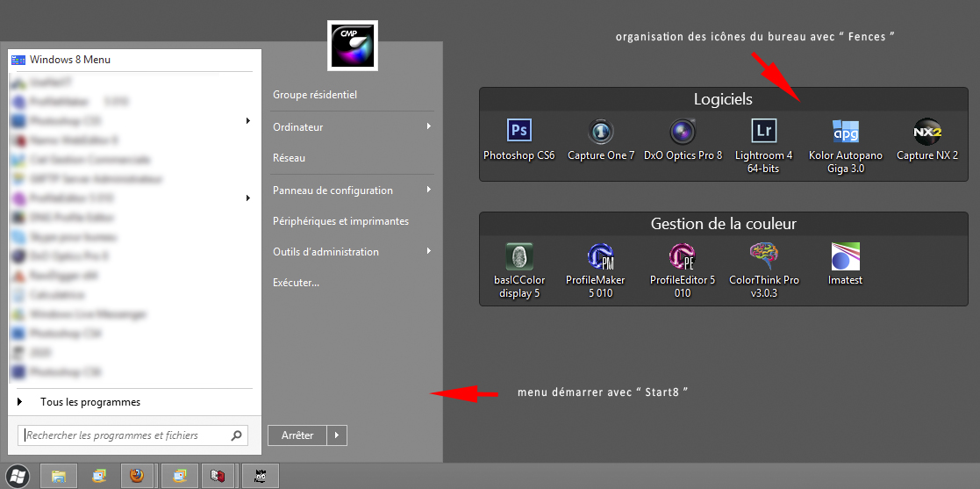
Task: Expand the Ordinateur submenu arrow
Action: click(x=429, y=126)
